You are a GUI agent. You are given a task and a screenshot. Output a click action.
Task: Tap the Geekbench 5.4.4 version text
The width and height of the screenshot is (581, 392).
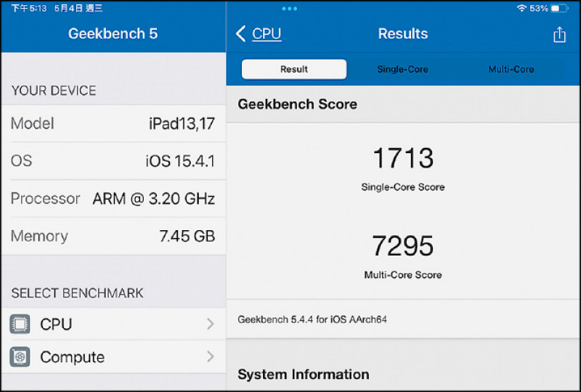[x=312, y=319]
